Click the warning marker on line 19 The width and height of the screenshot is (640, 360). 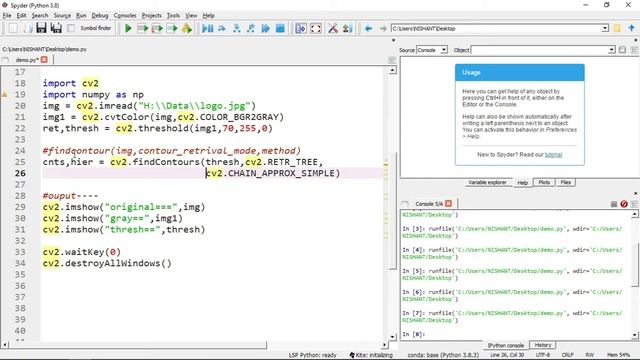coord(5,94)
